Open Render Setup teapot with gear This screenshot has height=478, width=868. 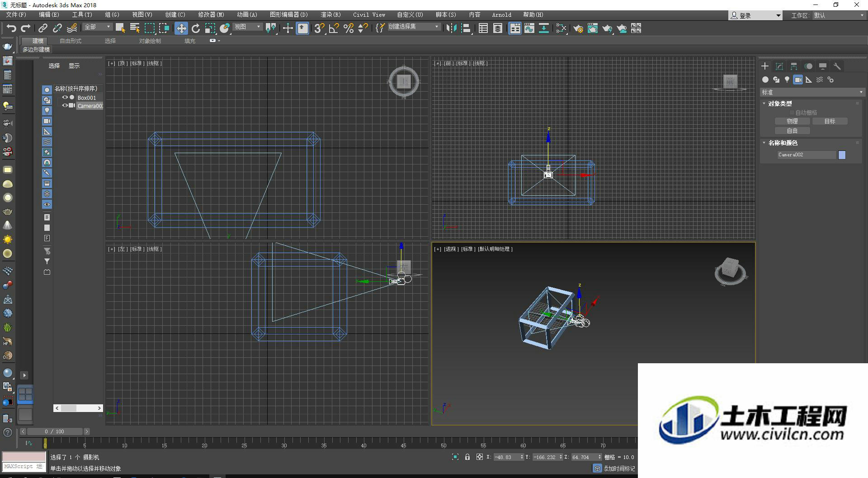pyautogui.click(x=578, y=28)
